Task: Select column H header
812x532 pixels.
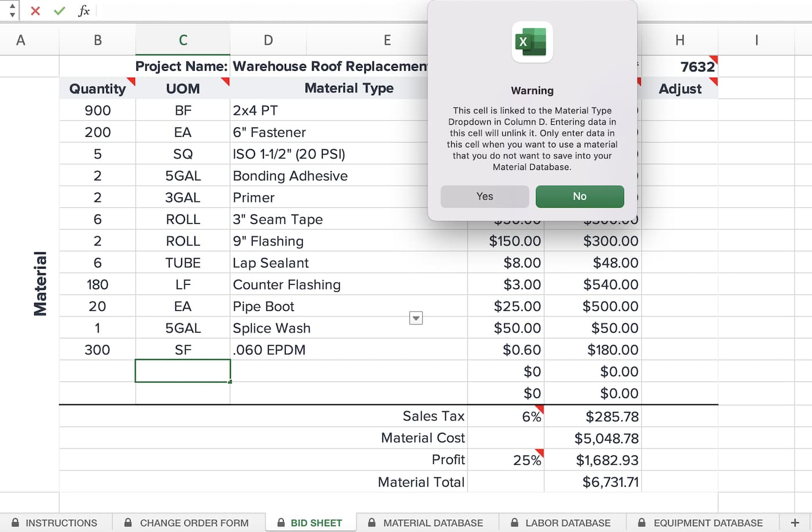Action: 680,40
